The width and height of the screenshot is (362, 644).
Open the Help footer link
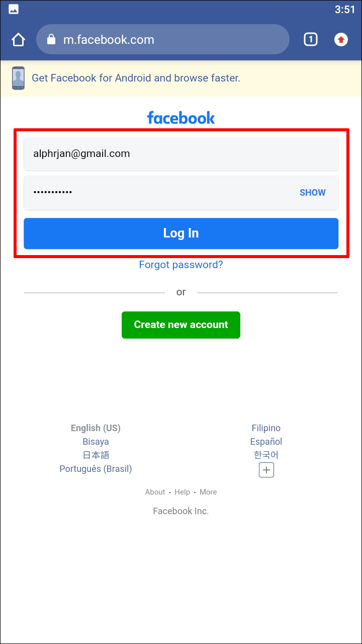[182, 492]
